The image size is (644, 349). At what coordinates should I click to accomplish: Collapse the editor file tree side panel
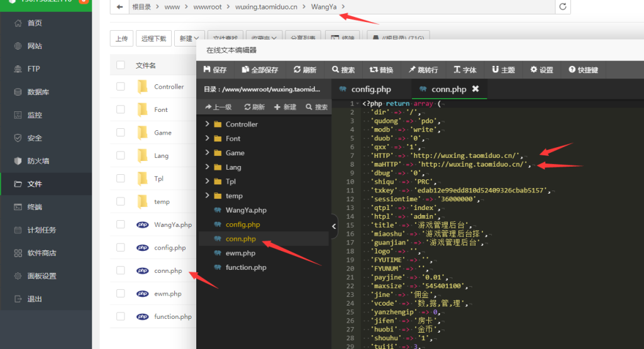(334, 226)
